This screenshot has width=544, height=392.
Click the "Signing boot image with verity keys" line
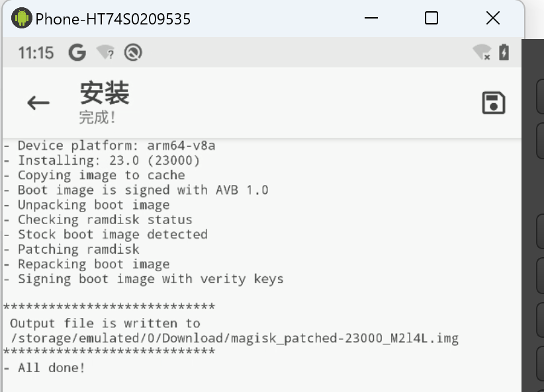tap(150, 279)
